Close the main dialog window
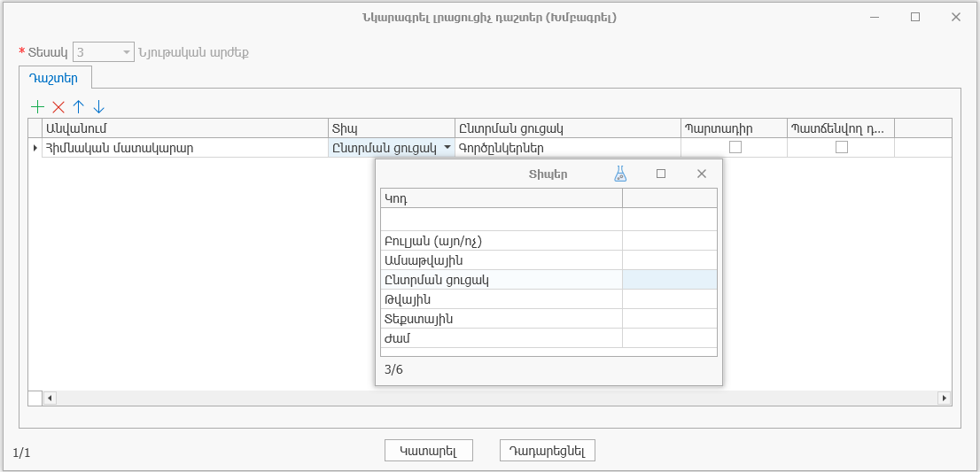The width and height of the screenshot is (980, 472). coord(955,18)
